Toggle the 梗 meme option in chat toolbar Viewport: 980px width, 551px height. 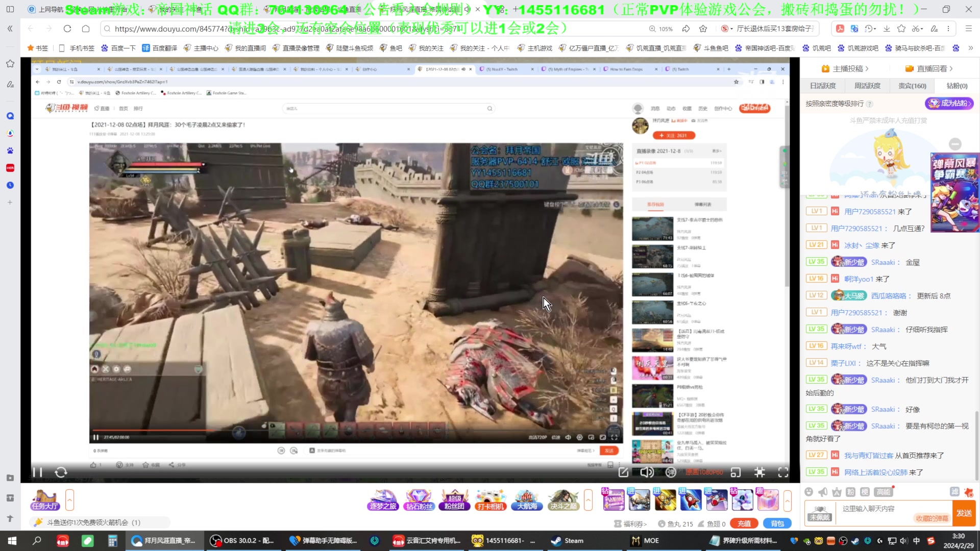point(865,492)
